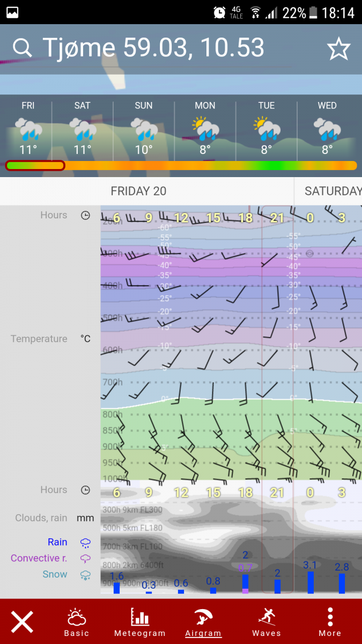Open the Waves forecast tab
The image size is (362, 644).
(267, 622)
